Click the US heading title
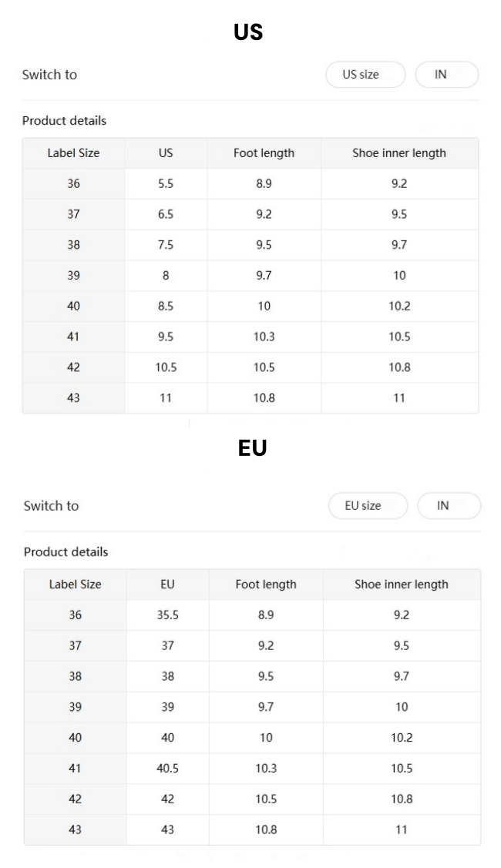Screen dimensions: 501x868 [248, 32]
